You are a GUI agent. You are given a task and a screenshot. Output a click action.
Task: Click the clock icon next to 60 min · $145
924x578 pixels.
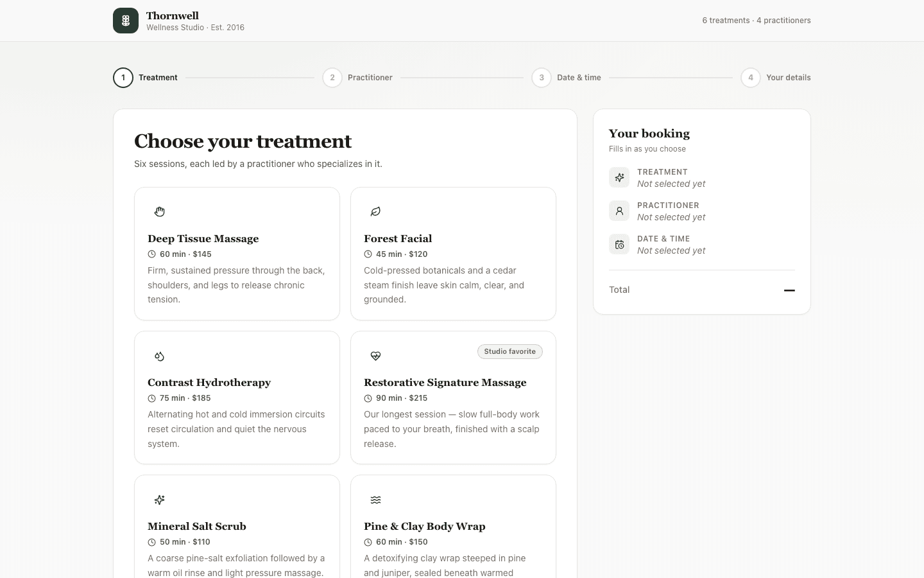click(x=151, y=254)
